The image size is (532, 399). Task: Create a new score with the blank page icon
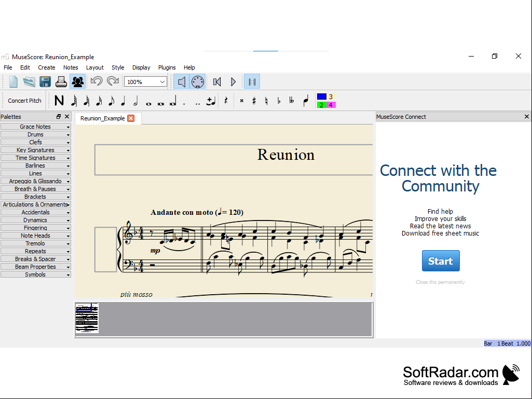[x=13, y=82]
